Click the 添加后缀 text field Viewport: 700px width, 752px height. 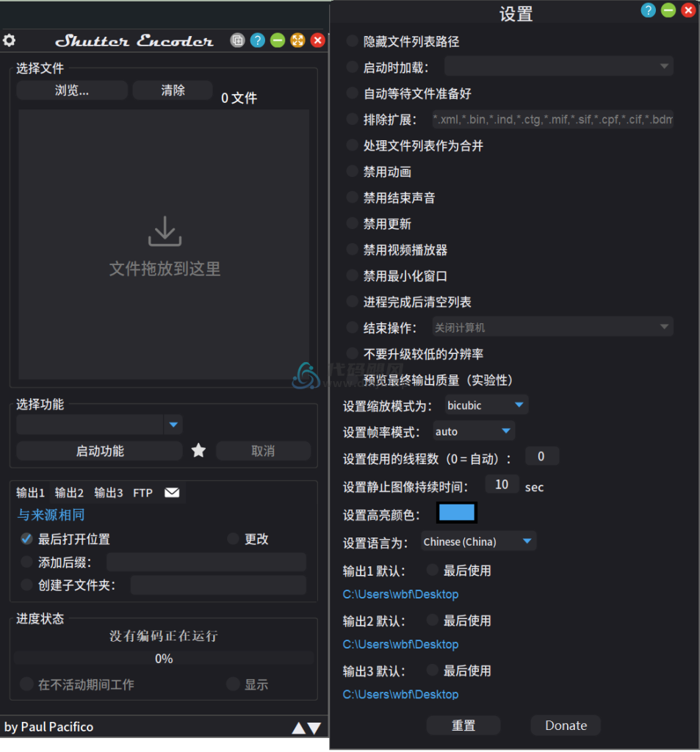coord(206,562)
